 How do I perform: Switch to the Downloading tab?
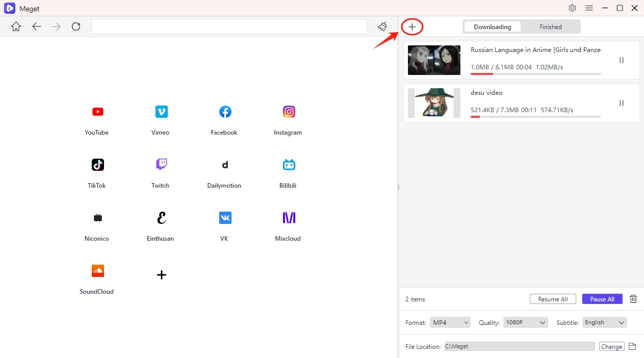coord(492,27)
